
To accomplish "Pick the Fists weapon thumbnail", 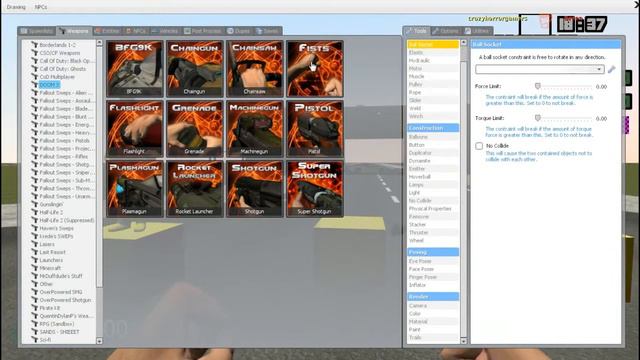I will coord(315,69).
